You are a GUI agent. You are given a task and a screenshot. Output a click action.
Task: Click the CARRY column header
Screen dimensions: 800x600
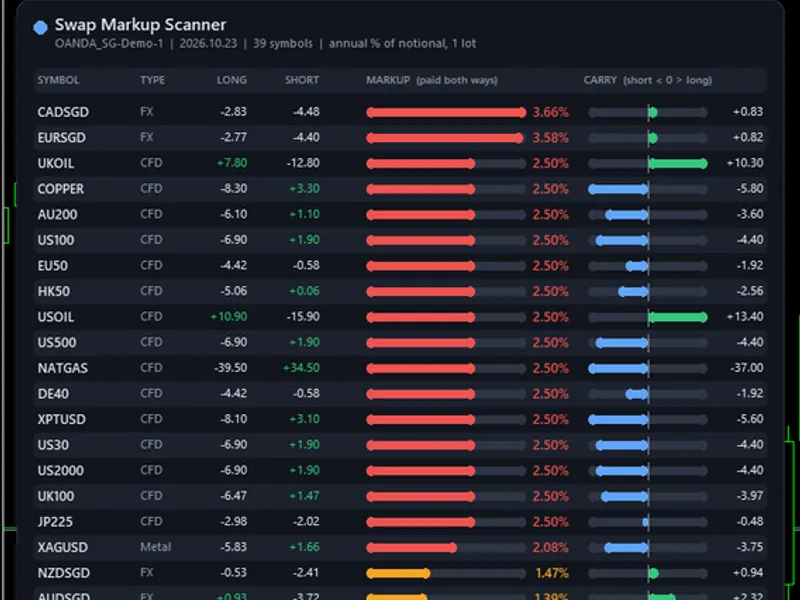pyautogui.click(x=647, y=80)
